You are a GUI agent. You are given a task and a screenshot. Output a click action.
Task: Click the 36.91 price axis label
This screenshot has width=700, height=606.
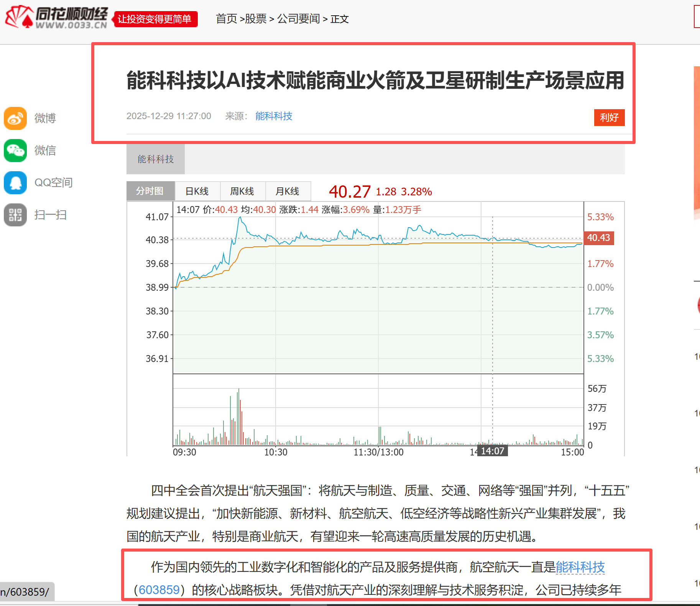[x=157, y=359]
